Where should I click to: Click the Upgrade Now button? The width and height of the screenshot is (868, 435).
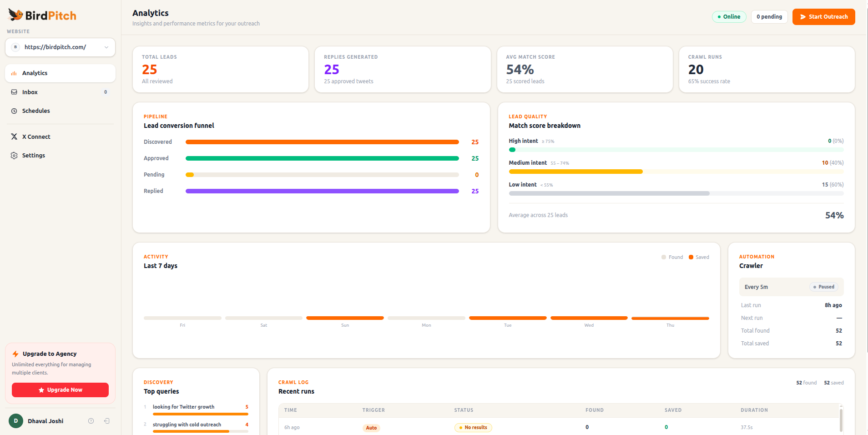pyautogui.click(x=60, y=390)
